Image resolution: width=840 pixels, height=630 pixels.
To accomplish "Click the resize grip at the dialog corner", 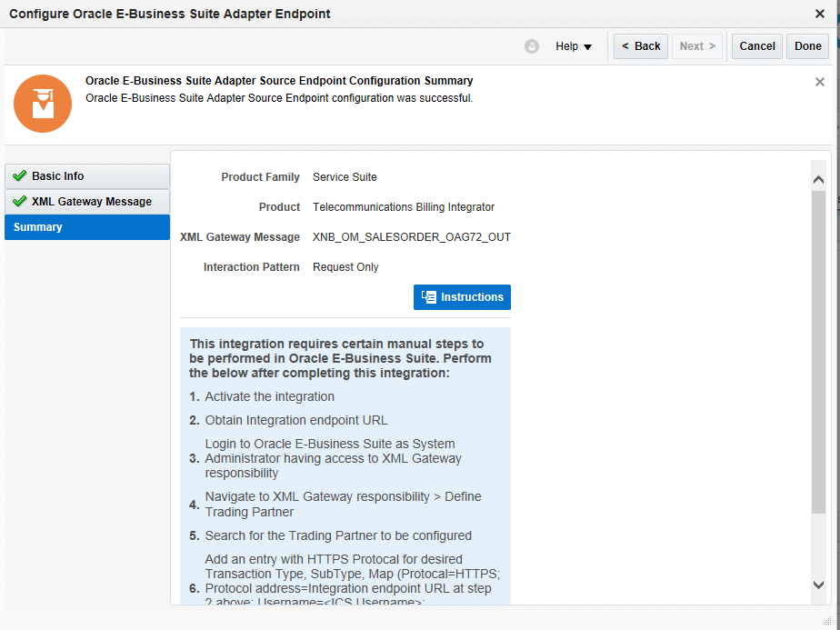I will pos(826,620).
